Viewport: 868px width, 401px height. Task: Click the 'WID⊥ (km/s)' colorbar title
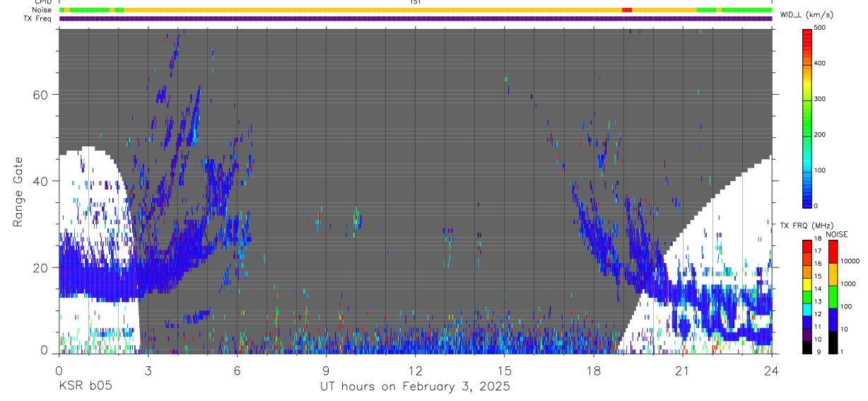tap(807, 14)
